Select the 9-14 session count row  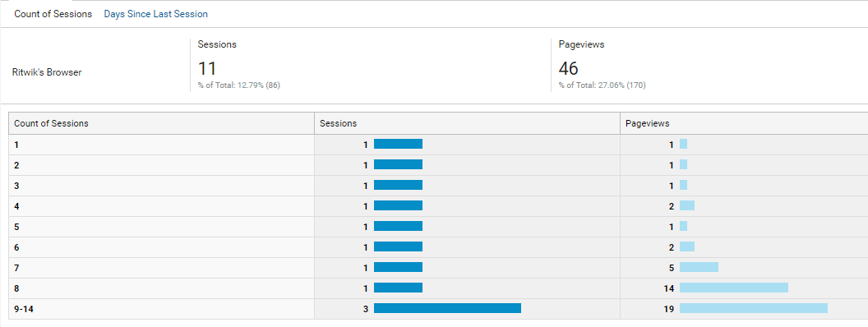click(438, 309)
